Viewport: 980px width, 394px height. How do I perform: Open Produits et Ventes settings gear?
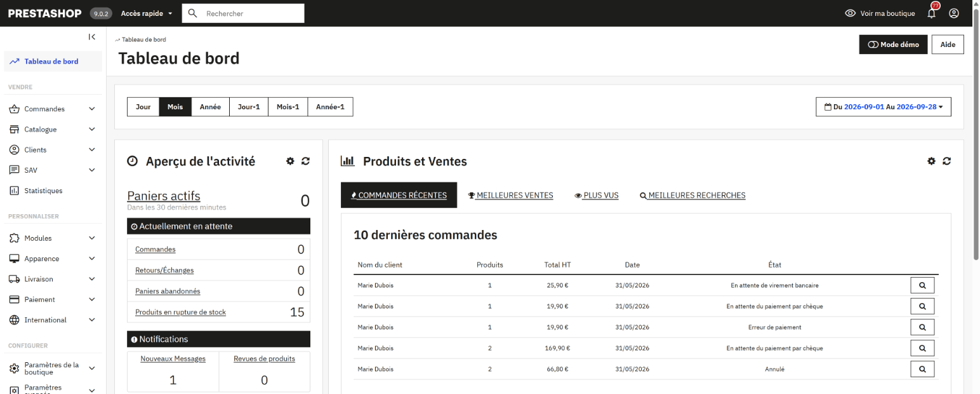pyautogui.click(x=931, y=161)
